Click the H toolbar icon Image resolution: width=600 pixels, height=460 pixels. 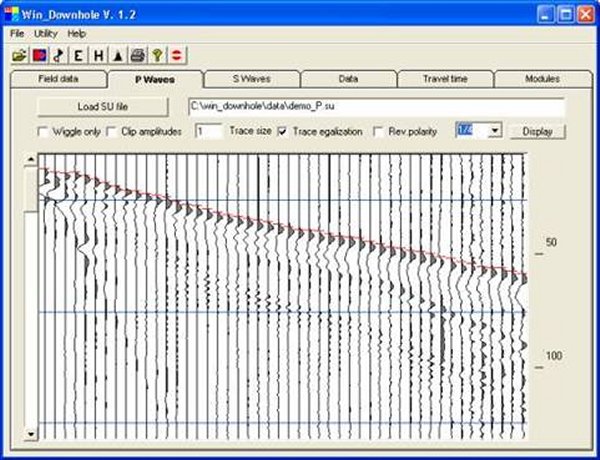pyautogui.click(x=99, y=54)
